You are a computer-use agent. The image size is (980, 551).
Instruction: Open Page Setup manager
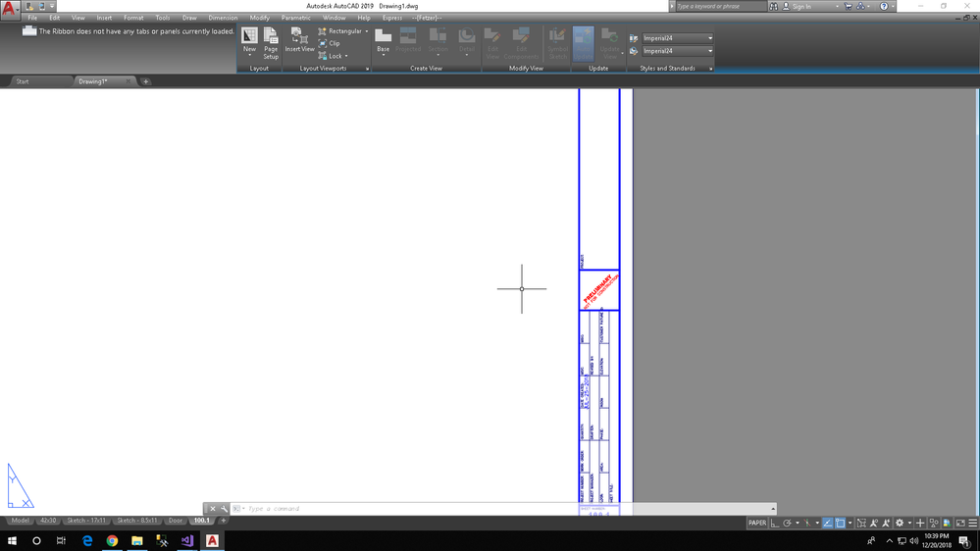[x=271, y=43]
